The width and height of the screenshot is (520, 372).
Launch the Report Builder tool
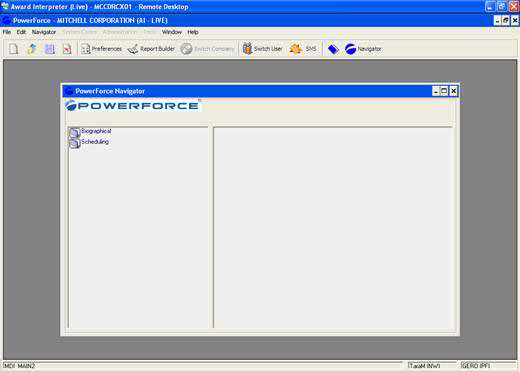(151, 49)
